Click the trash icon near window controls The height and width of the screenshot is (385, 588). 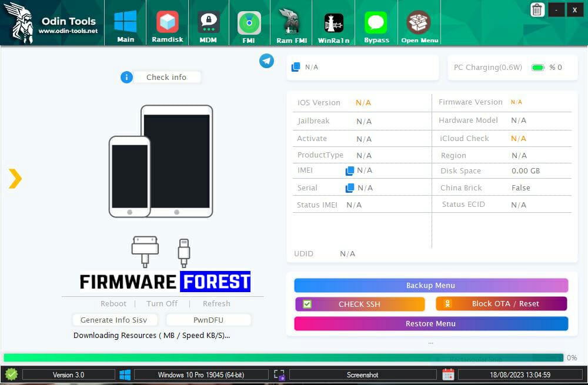(x=537, y=9)
